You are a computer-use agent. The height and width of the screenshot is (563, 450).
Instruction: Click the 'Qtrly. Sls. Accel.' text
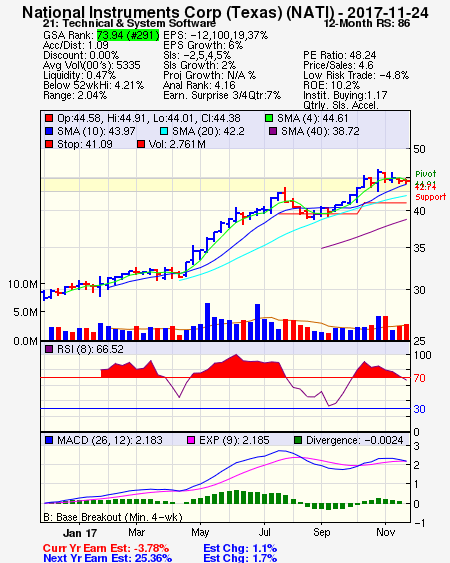tap(341, 105)
